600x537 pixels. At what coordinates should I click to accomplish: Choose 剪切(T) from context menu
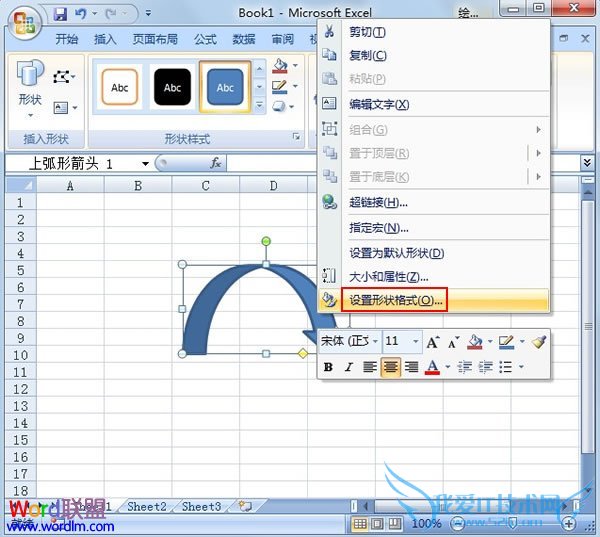coord(434,32)
